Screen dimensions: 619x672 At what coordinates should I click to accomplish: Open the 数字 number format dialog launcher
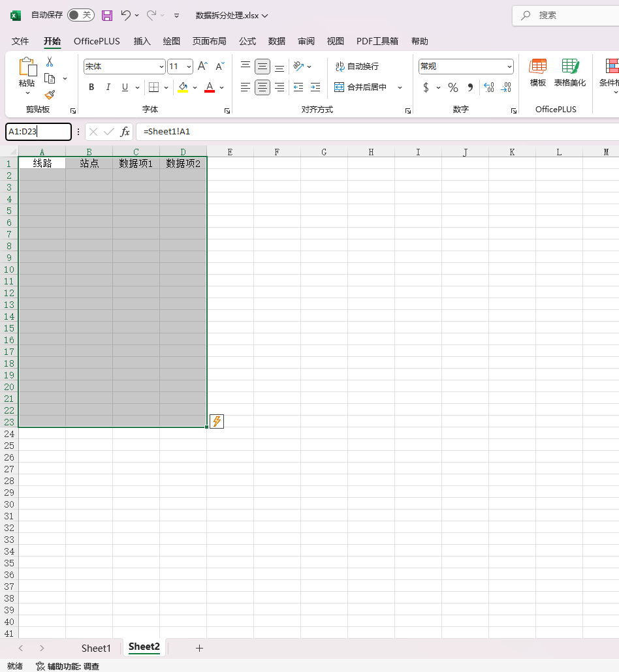[x=513, y=111]
